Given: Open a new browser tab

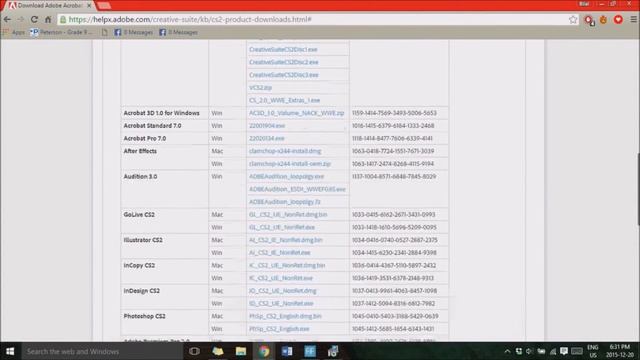Looking at the screenshot, I should (x=104, y=6).
